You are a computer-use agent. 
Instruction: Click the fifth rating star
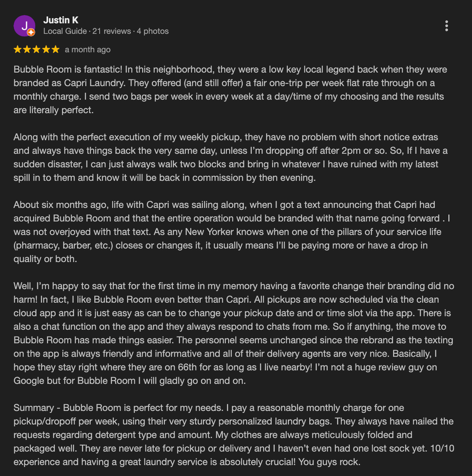[56, 50]
